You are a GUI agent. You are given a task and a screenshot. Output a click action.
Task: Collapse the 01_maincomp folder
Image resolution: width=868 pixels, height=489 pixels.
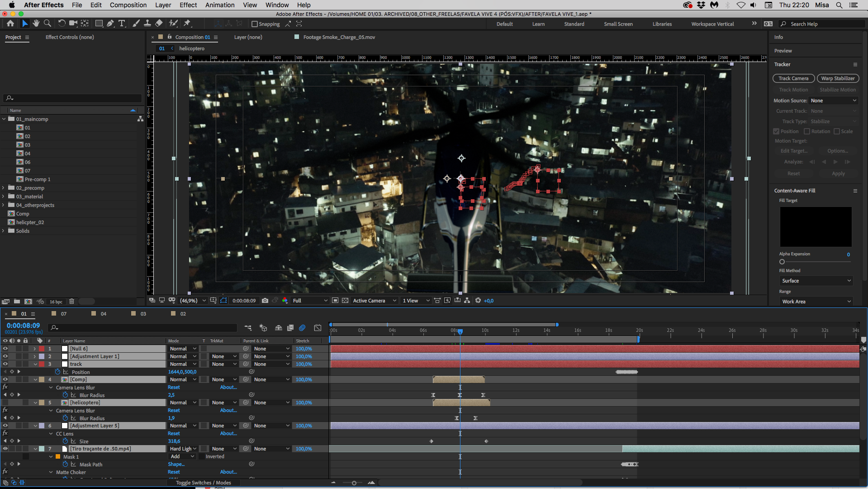point(4,119)
